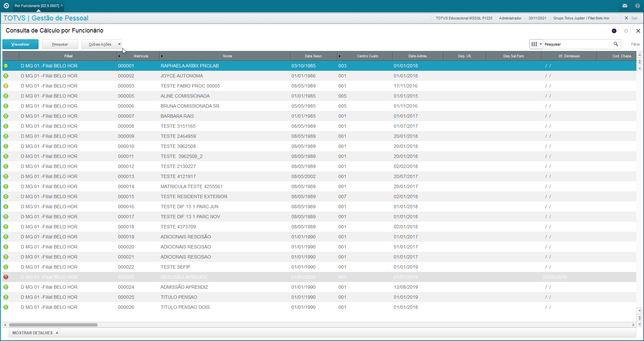Click admission date 12/08/2019
Screen dimensions: 644x341
click(x=406, y=287)
